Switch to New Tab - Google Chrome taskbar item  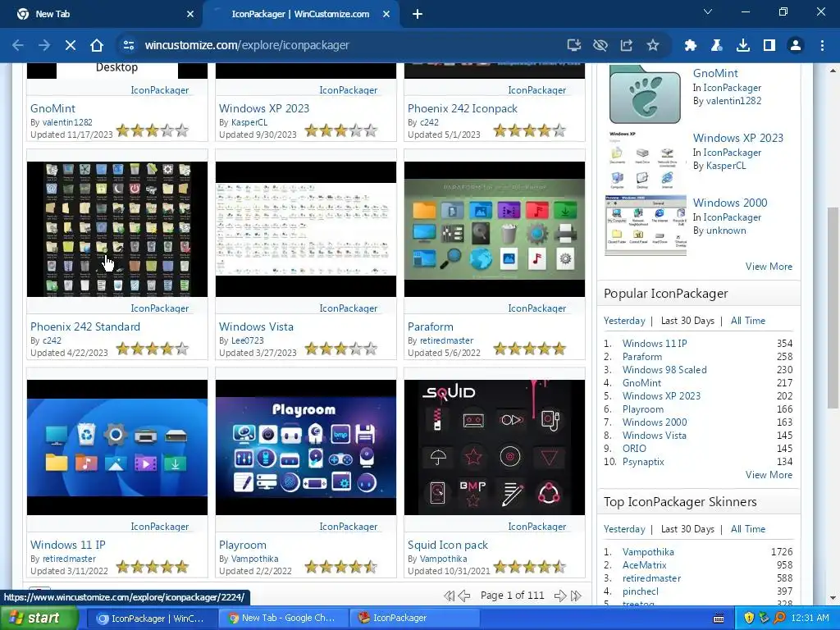(284, 618)
